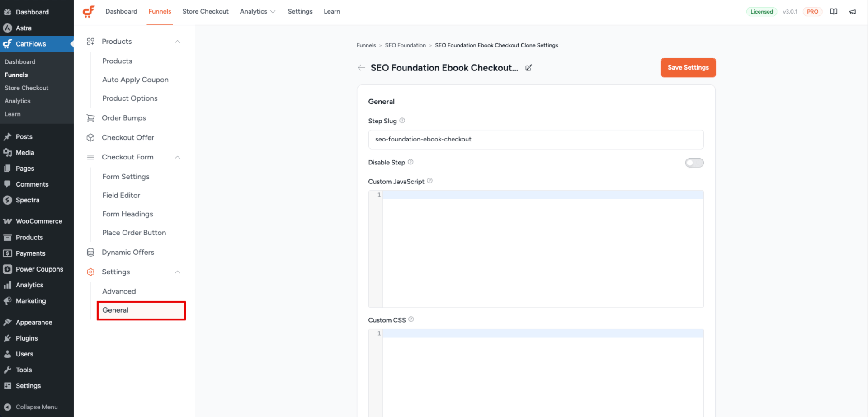Click the Plugins icon in the admin menu
868x417 pixels.
pos(8,338)
